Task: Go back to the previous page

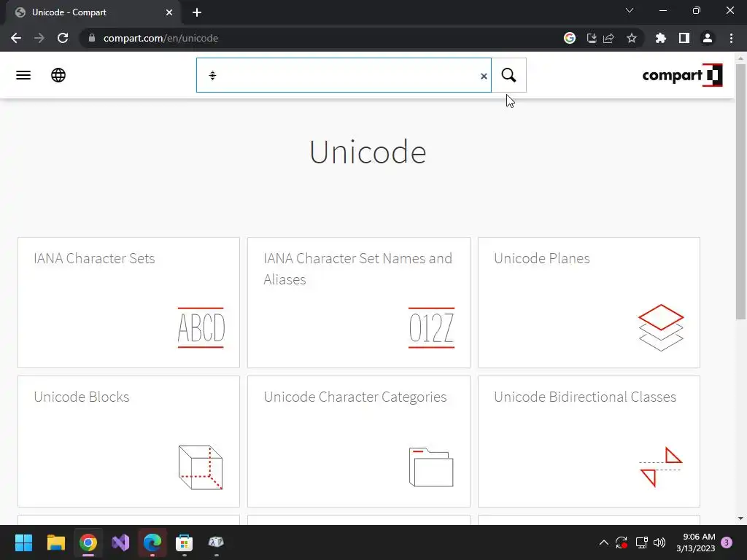Action: click(16, 38)
